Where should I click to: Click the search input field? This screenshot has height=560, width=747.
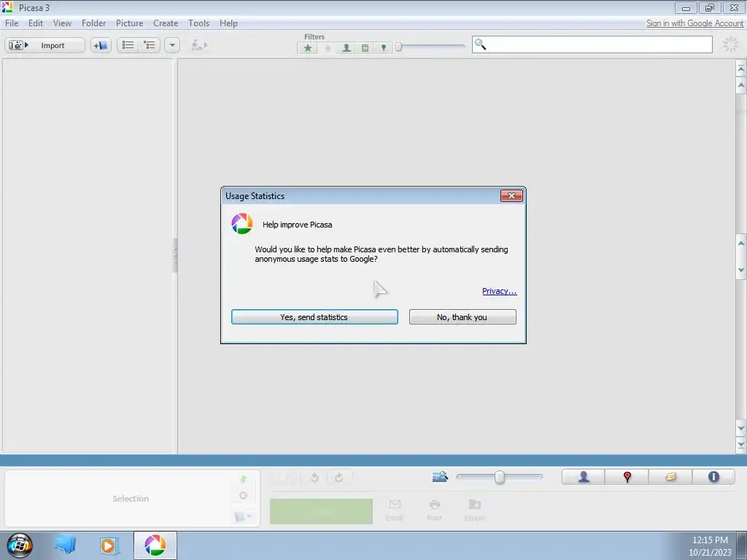[x=592, y=44]
